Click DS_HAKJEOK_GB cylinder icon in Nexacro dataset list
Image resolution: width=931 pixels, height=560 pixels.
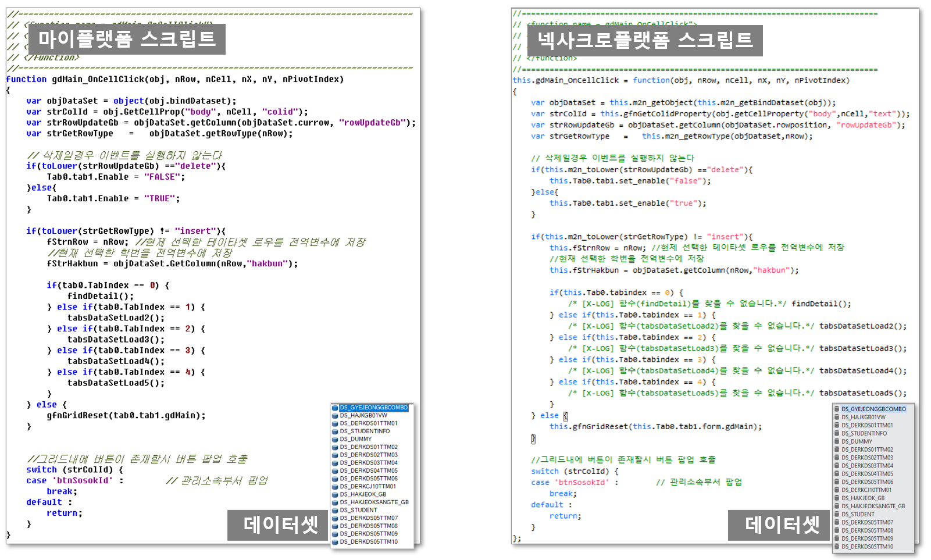(837, 498)
